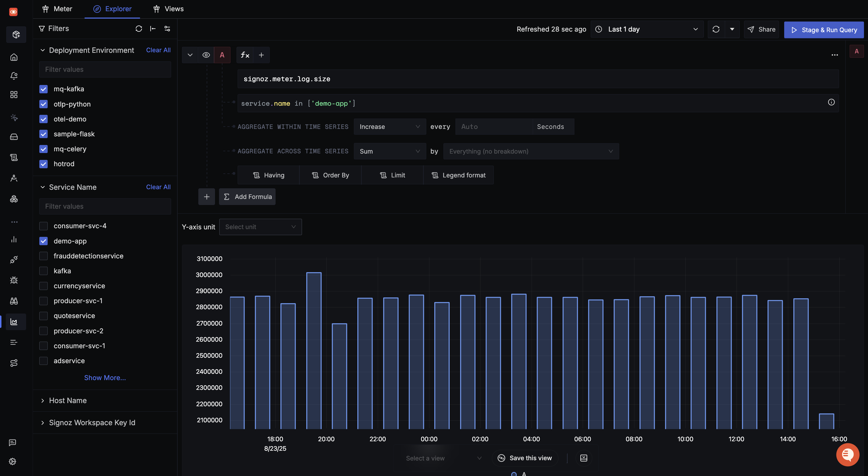The width and height of the screenshot is (868, 476).
Task: Uncheck the hotrod checkbox
Action: 43,164
